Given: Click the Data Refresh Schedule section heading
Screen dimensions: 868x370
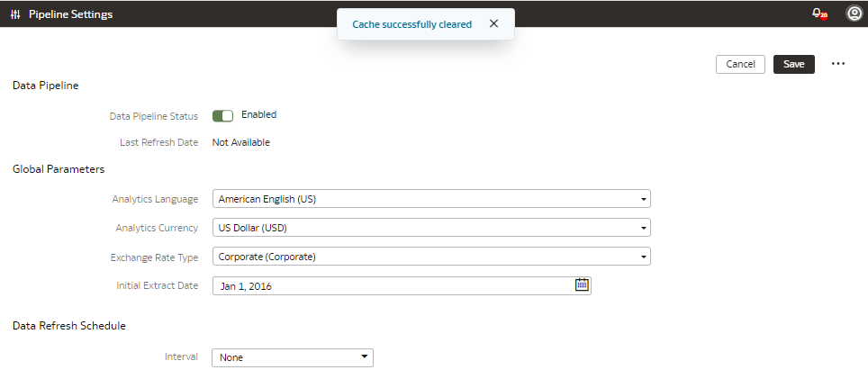Looking at the screenshot, I should coord(68,325).
